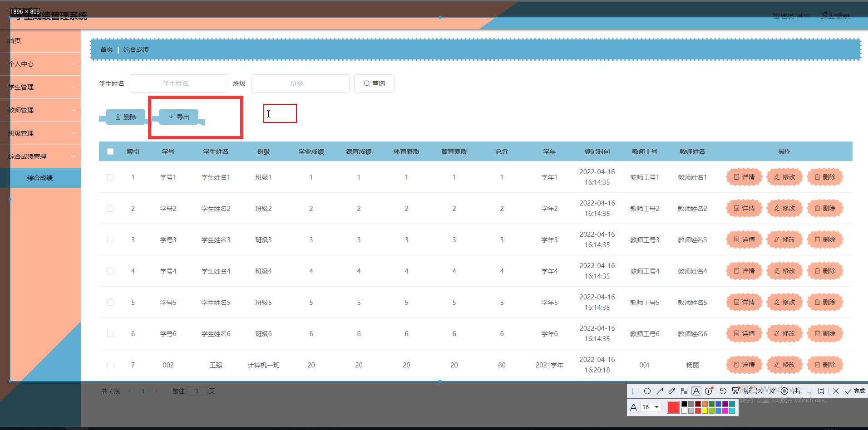The image size is (868, 430).
Task: Click the 计算机一班 class cell
Action: [263, 365]
